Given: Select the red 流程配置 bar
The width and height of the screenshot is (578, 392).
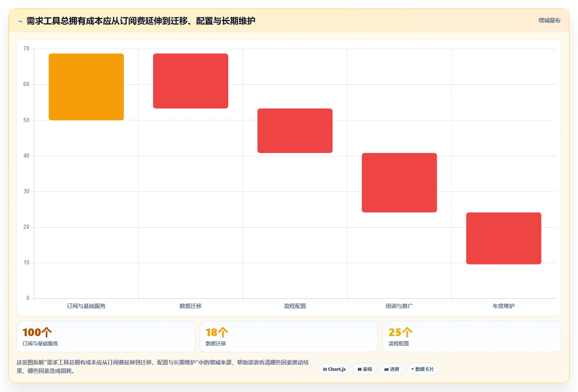Looking at the screenshot, I should pos(295,131).
